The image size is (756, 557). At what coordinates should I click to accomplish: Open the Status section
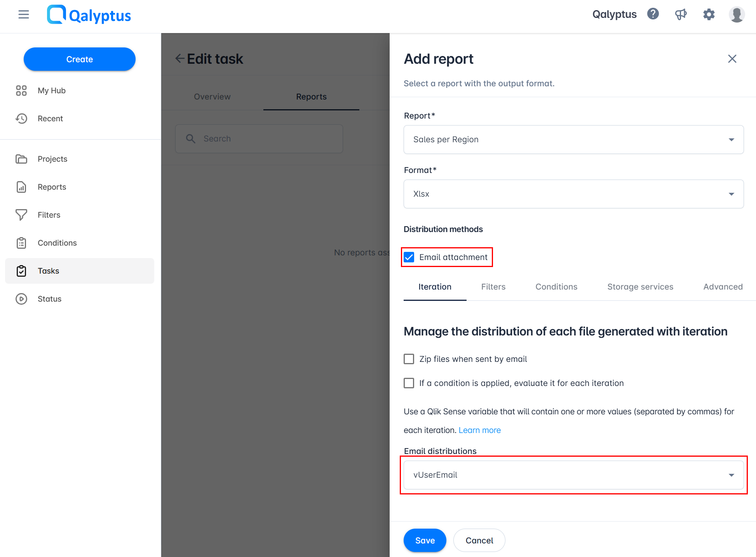coord(49,299)
